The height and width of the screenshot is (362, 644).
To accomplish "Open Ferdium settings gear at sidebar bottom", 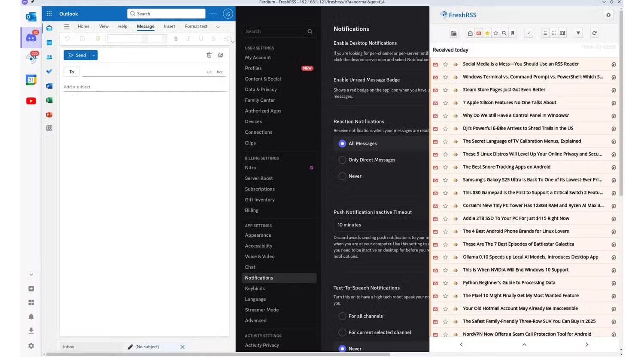I will pos(31,346).
